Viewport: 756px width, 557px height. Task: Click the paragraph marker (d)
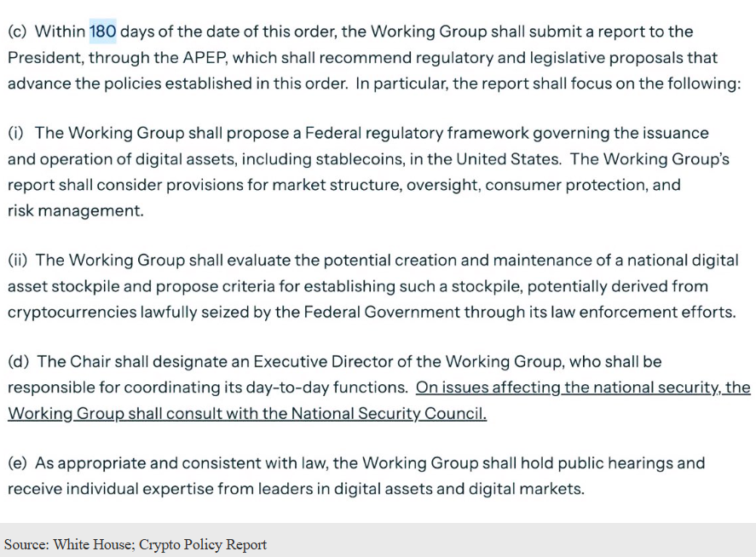click(18, 362)
